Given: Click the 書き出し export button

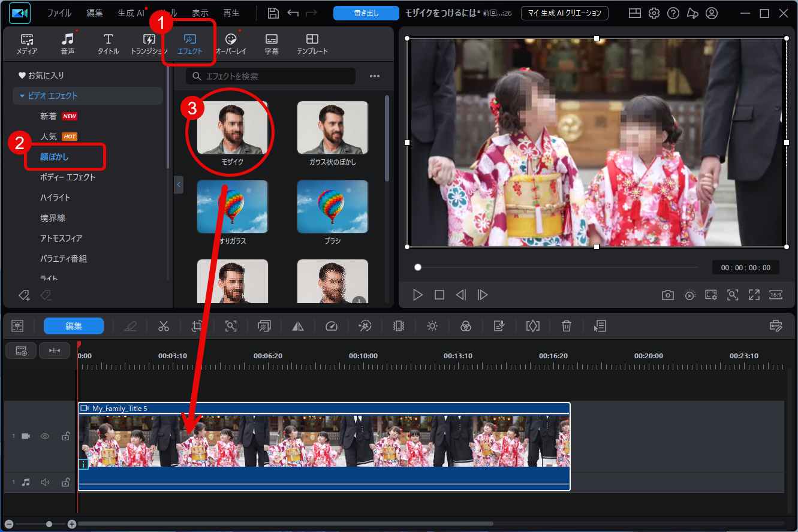Looking at the screenshot, I should coord(366,13).
